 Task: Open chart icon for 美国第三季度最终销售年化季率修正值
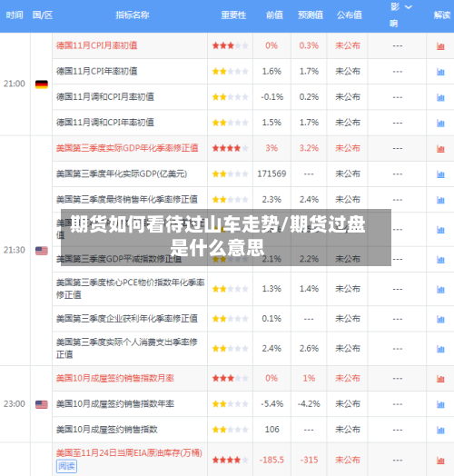[x=440, y=200]
